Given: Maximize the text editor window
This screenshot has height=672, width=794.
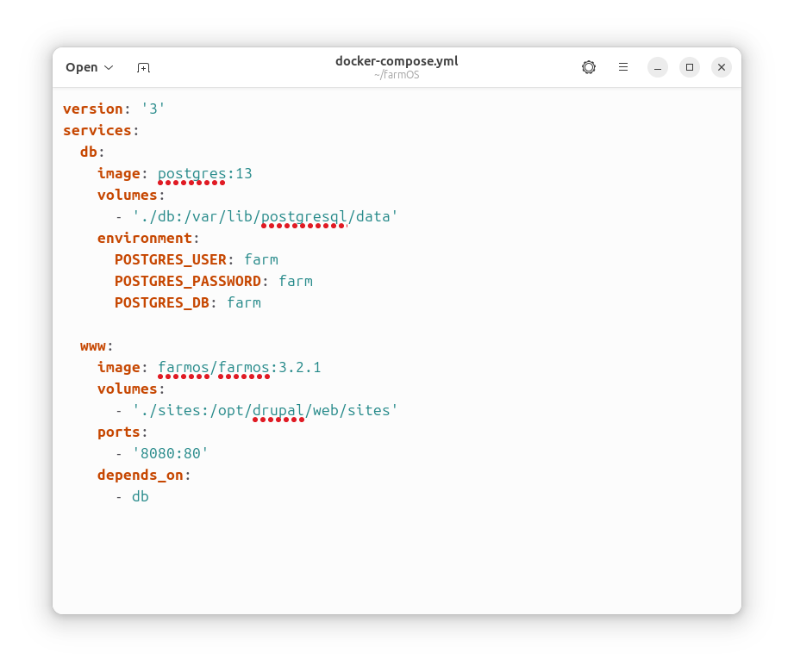Looking at the screenshot, I should point(690,67).
